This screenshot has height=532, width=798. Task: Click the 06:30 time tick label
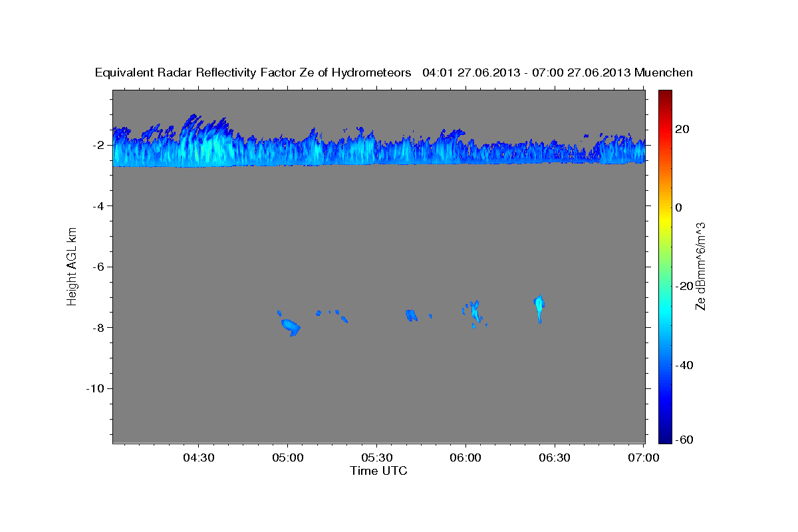click(x=555, y=458)
